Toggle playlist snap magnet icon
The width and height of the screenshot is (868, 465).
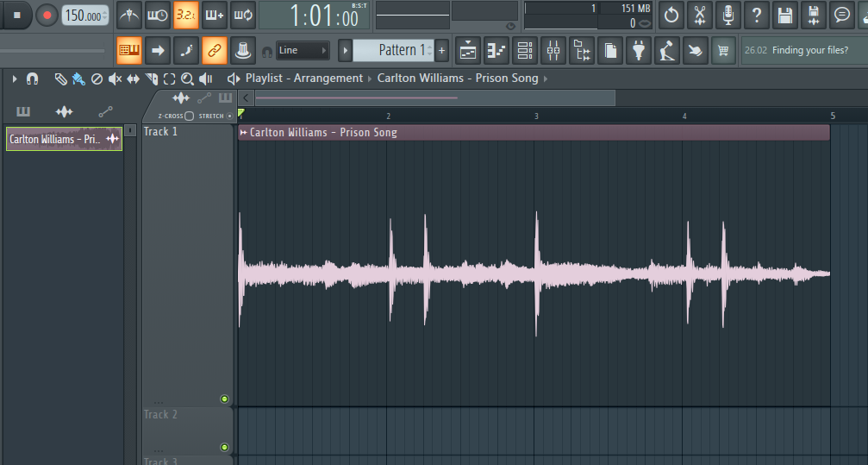32,79
